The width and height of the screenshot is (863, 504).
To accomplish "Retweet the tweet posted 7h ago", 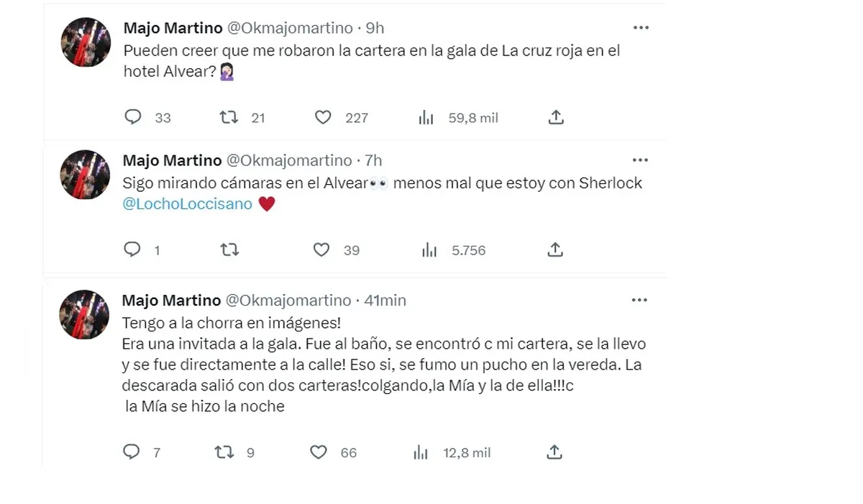I will tap(229, 249).
